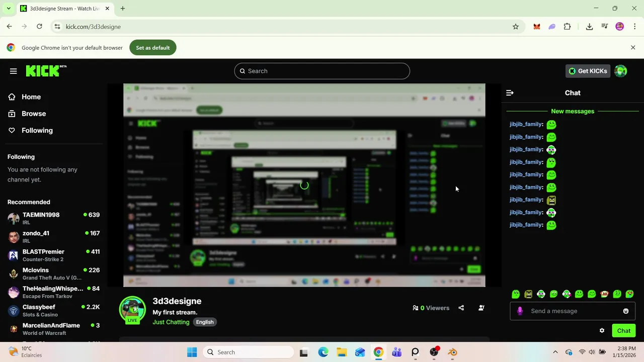Image resolution: width=644 pixels, height=362 pixels.
Task: Click the 0 Viewers count
Action: 431,308
